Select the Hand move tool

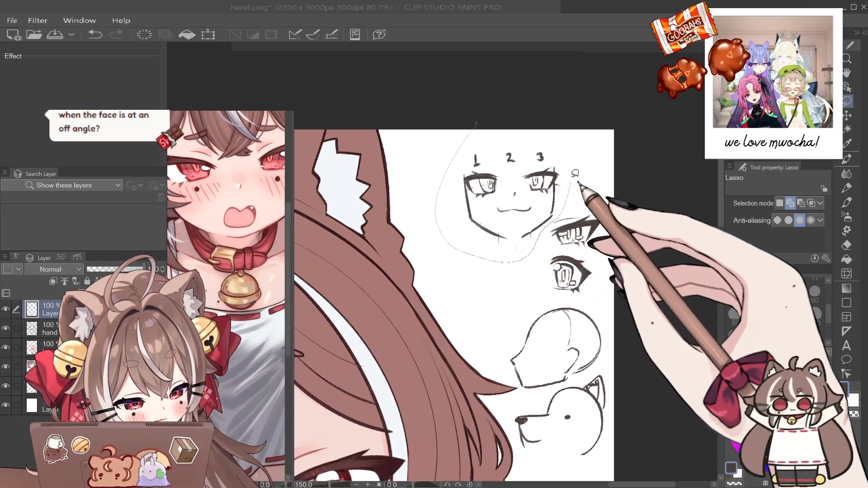tap(847, 73)
